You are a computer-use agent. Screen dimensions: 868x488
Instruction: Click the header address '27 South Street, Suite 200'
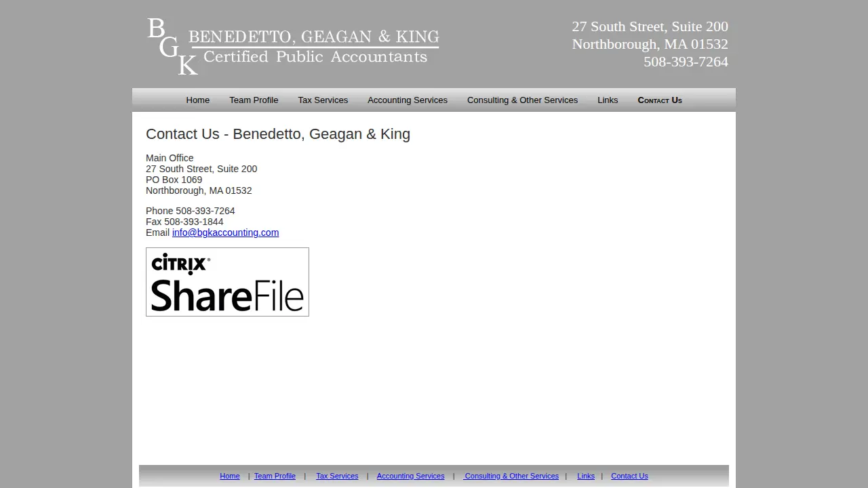tap(650, 26)
